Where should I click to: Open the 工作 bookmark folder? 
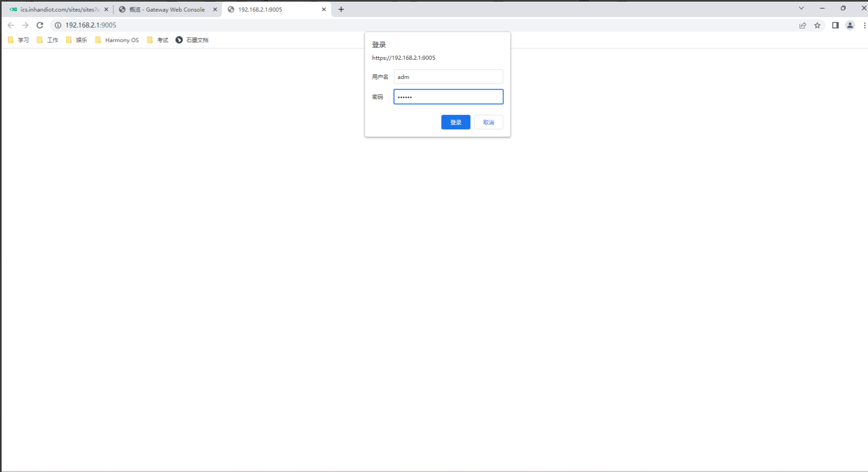48,40
